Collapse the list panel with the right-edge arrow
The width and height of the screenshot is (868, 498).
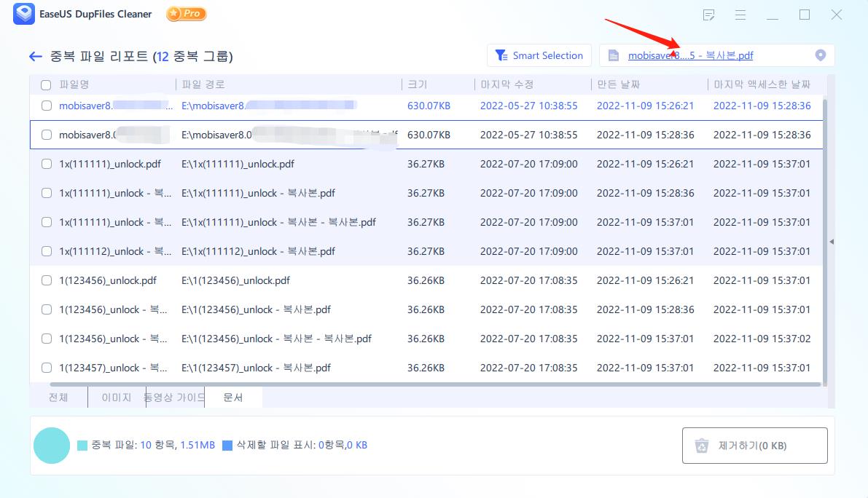[x=831, y=240]
